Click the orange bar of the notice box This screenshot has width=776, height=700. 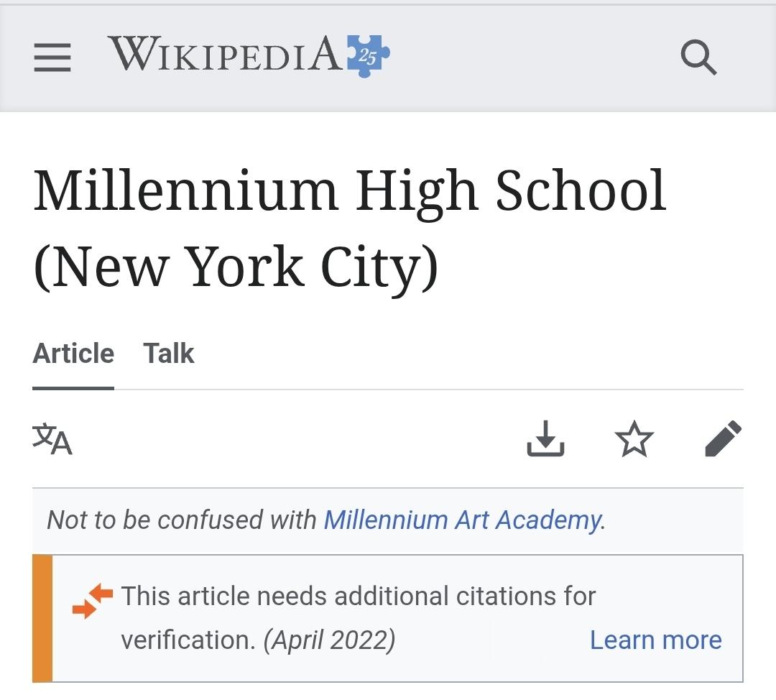(x=42, y=618)
